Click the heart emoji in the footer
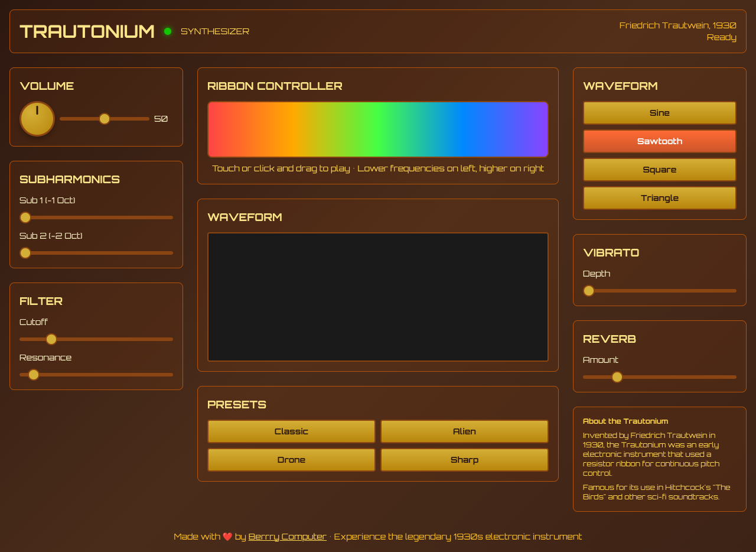This screenshot has width=756, height=552. coord(228,536)
